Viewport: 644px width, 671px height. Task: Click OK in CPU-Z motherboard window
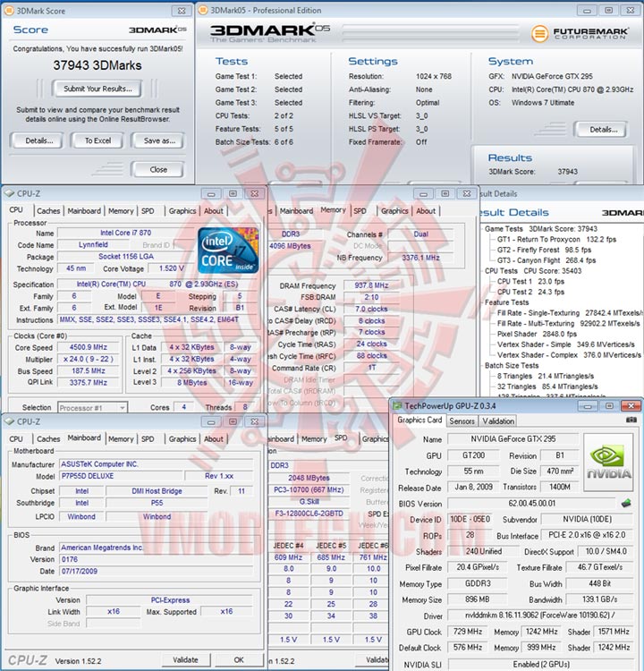pyautogui.click(x=239, y=660)
